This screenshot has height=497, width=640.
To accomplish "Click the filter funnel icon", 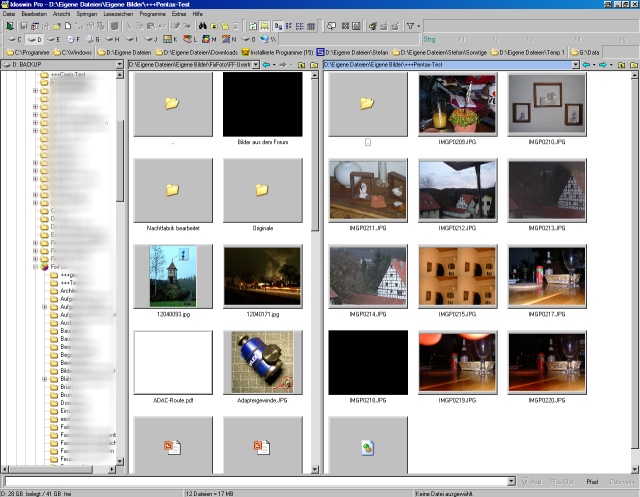I will click(x=410, y=26).
